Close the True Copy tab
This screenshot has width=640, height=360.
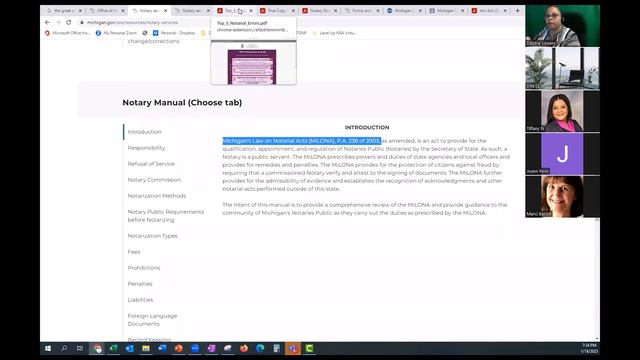(293, 11)
